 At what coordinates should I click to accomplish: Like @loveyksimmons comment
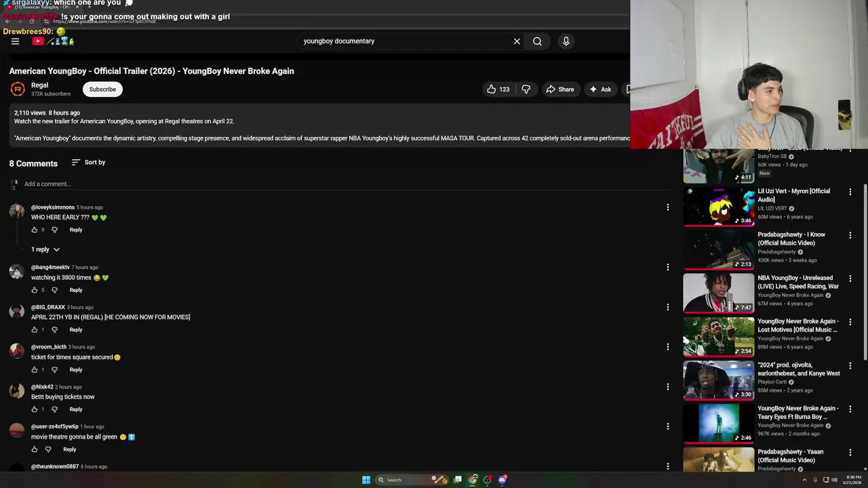[x=35, y=230]
